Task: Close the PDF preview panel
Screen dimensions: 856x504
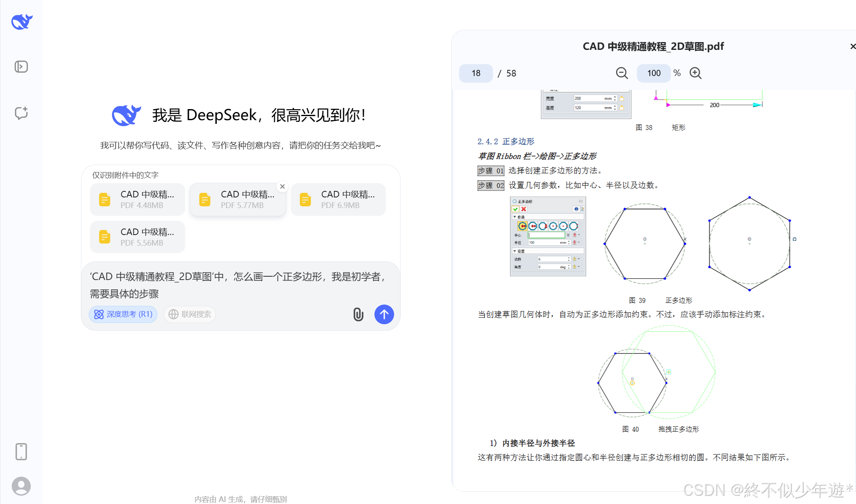Action: [x=852, y=47]
